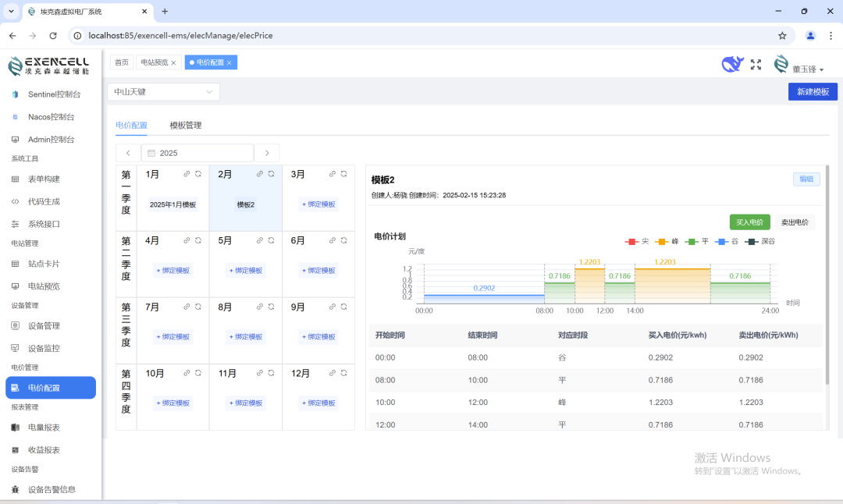Click 新建模板 button
Viewport: 843px width, 504px height.
[x=813, y=92]
